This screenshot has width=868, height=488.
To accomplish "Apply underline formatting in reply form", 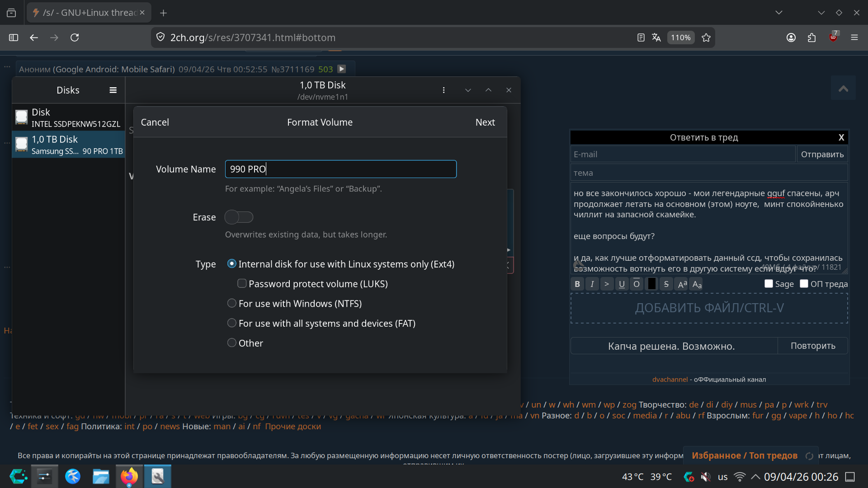I will pos(622,284).
